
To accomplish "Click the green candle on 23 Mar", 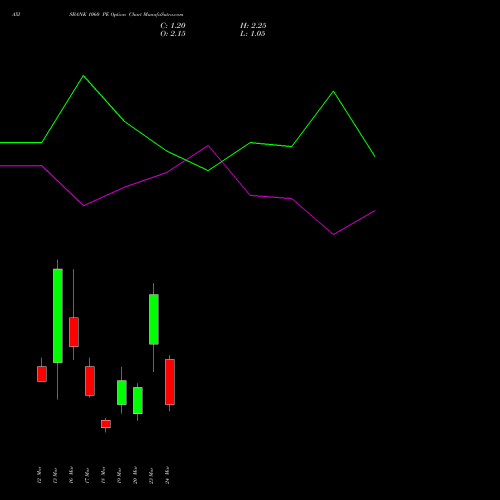I will point(154,319).
